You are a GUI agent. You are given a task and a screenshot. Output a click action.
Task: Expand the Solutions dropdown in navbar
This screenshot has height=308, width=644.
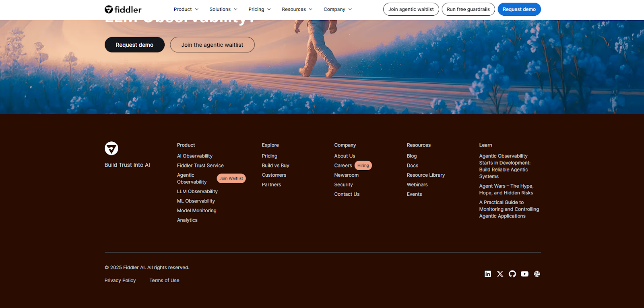tap(223, 9)
